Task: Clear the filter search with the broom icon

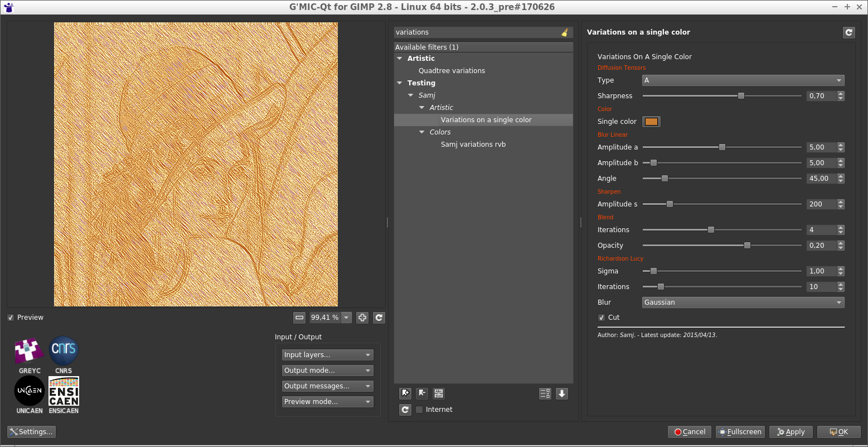Action: [565, 32]
